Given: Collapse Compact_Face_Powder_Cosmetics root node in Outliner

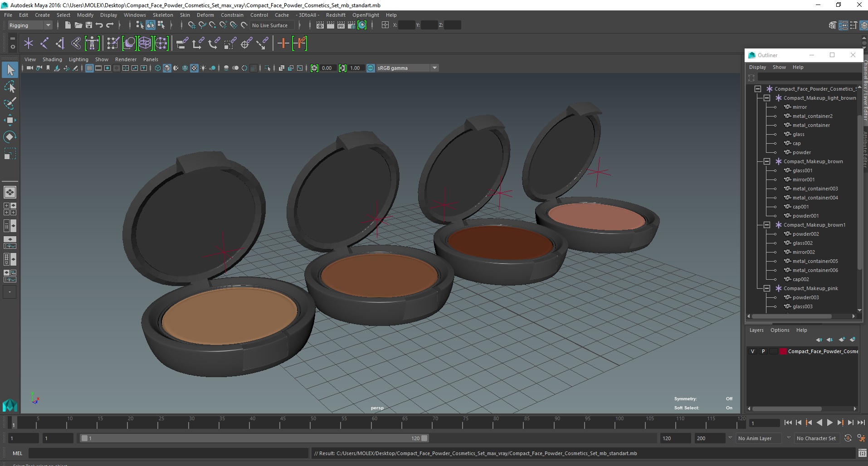Looking at the screenshot, I should coord(758,89).
